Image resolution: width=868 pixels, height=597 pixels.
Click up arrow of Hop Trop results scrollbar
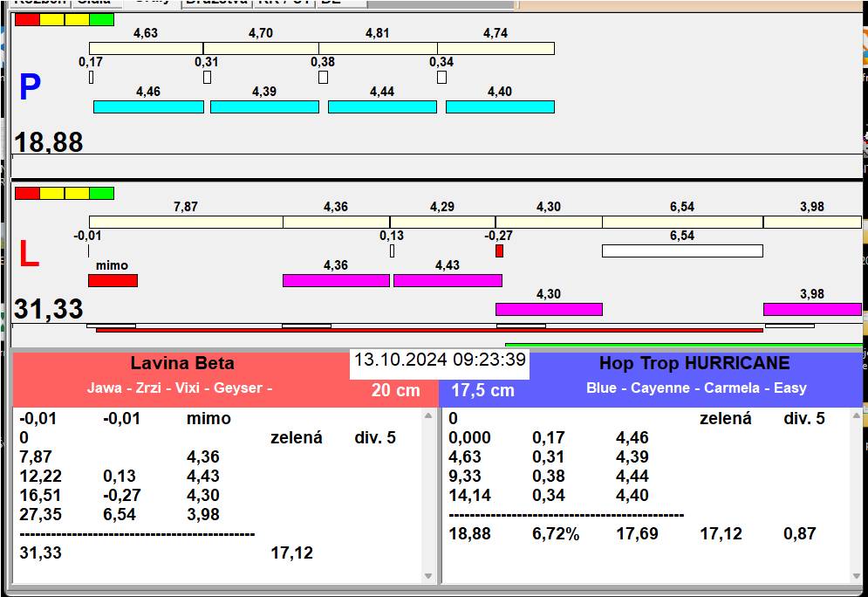(857, 415)
